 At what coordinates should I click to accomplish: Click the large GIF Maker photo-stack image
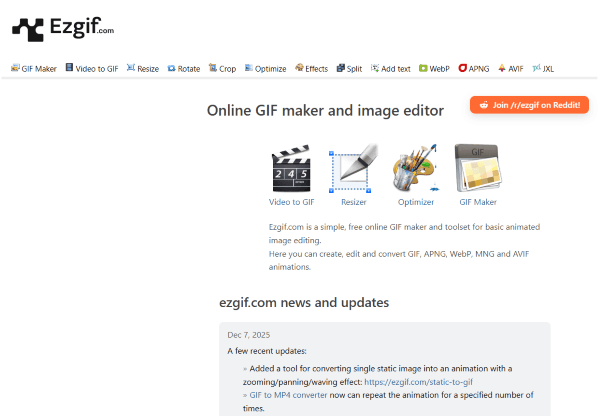point(478,168)
